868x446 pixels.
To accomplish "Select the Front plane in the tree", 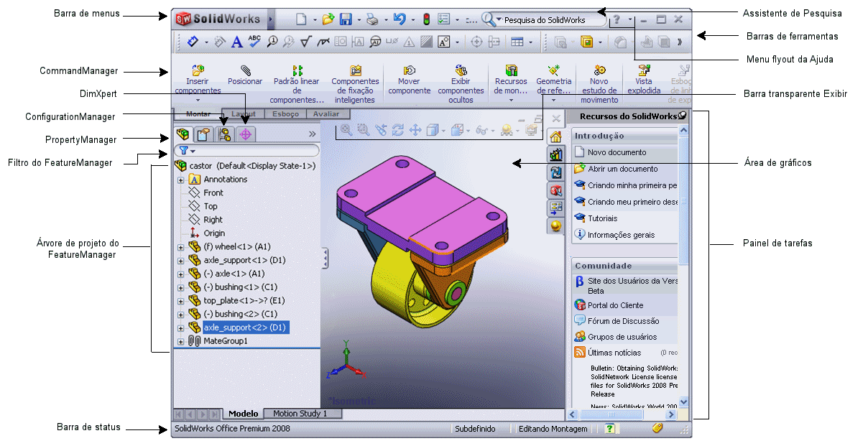I will point(213,192).
